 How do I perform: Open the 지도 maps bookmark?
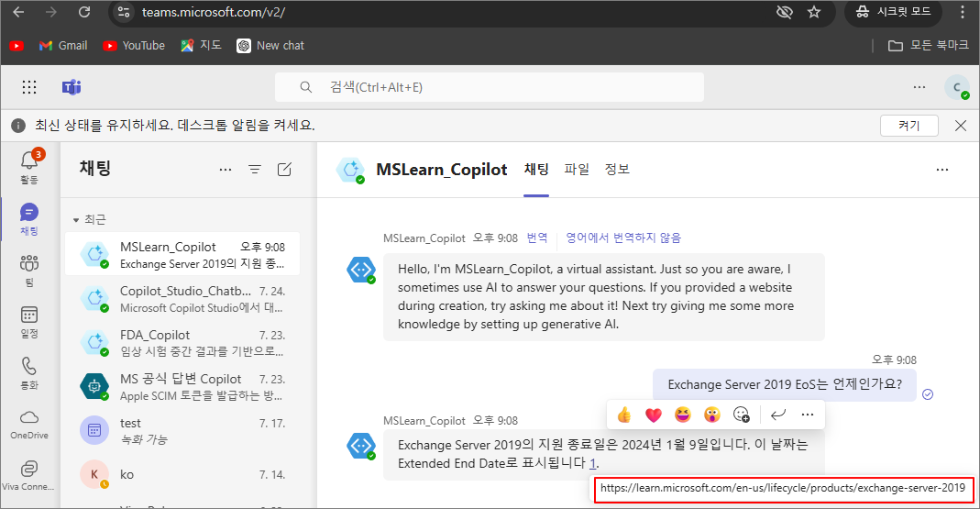(201, 46)
